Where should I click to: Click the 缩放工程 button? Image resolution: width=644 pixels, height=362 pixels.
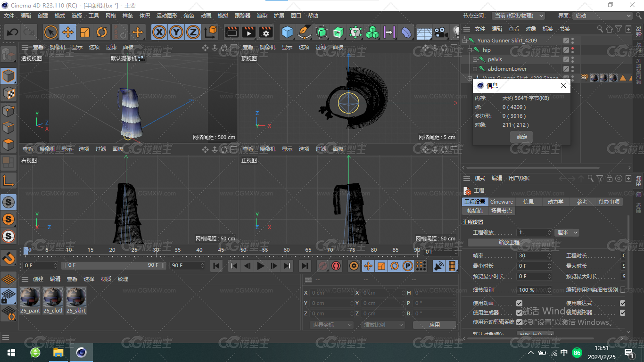tap(511, 242)
